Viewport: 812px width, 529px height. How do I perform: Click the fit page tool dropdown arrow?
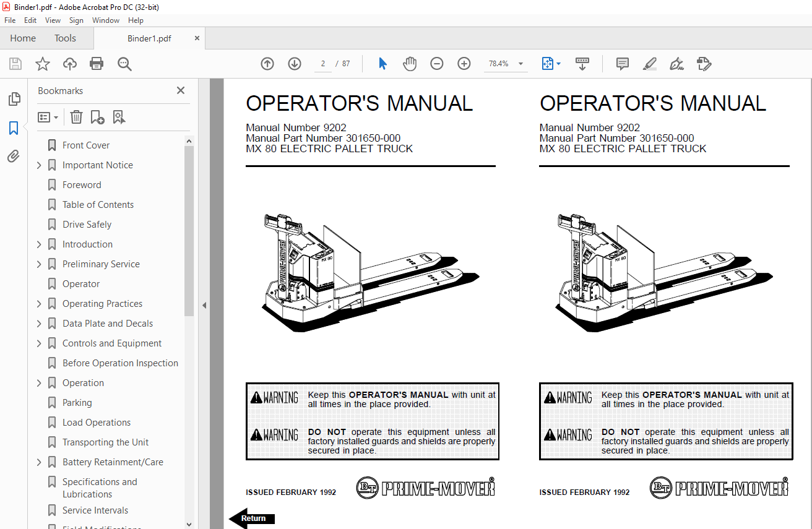pos(559,64)
